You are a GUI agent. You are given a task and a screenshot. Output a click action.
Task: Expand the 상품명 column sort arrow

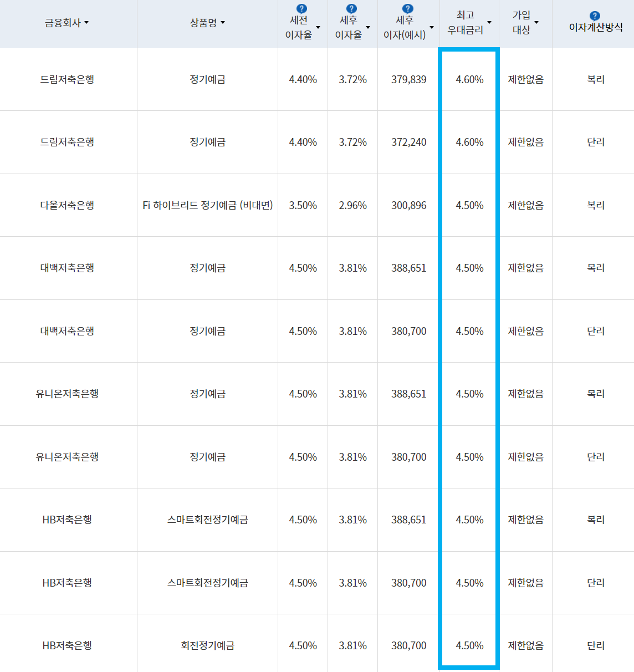click(223, 23)
